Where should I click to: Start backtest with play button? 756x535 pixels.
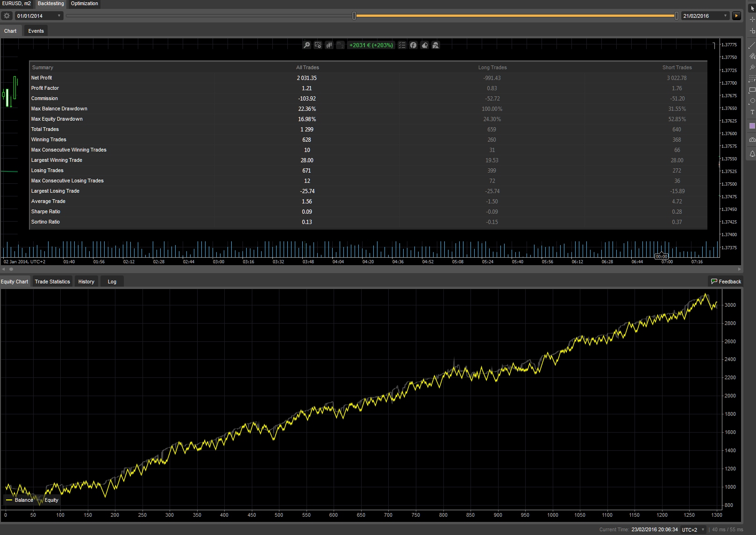(736, 15)
